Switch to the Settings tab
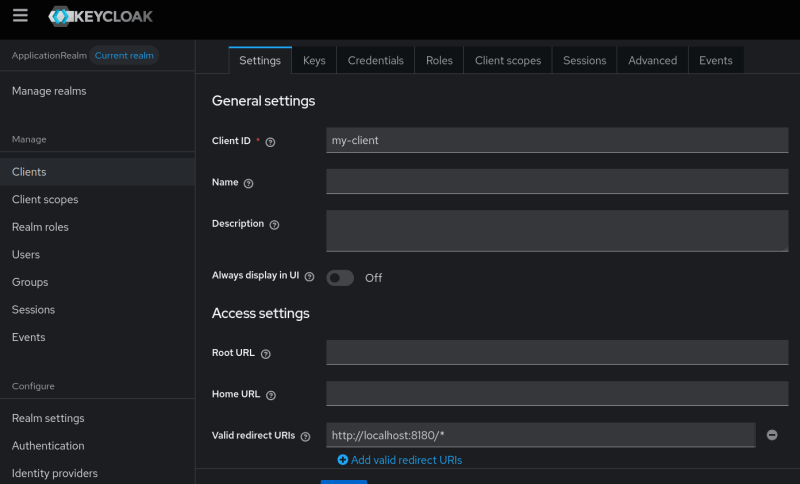 (260, 60)
